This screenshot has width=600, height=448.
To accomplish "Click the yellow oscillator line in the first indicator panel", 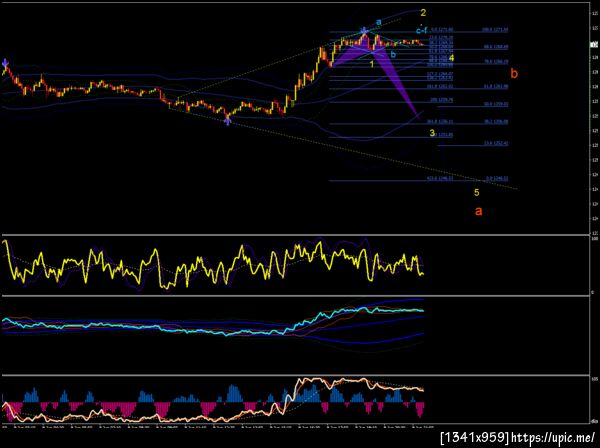I will click(x=213, y=265).
